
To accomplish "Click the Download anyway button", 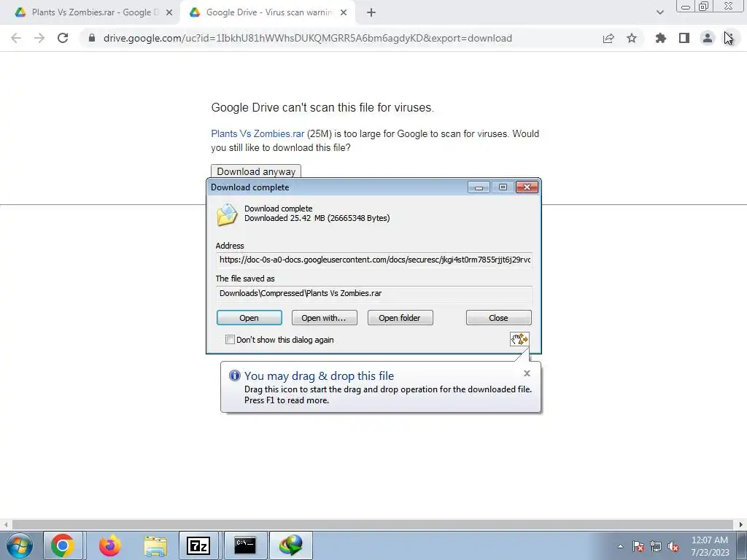I will pyautogui.click(x=256, y=171).
